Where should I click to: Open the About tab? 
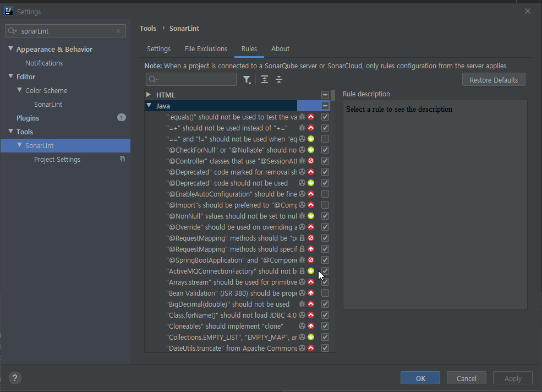(280, 49)
